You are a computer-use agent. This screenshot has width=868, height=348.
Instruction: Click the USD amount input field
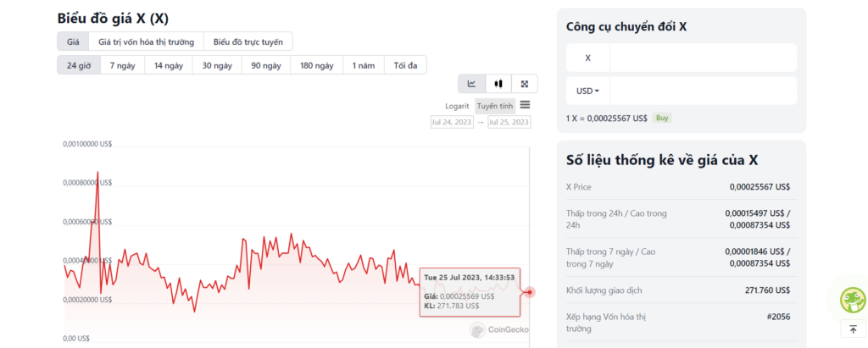pos(703,91)
